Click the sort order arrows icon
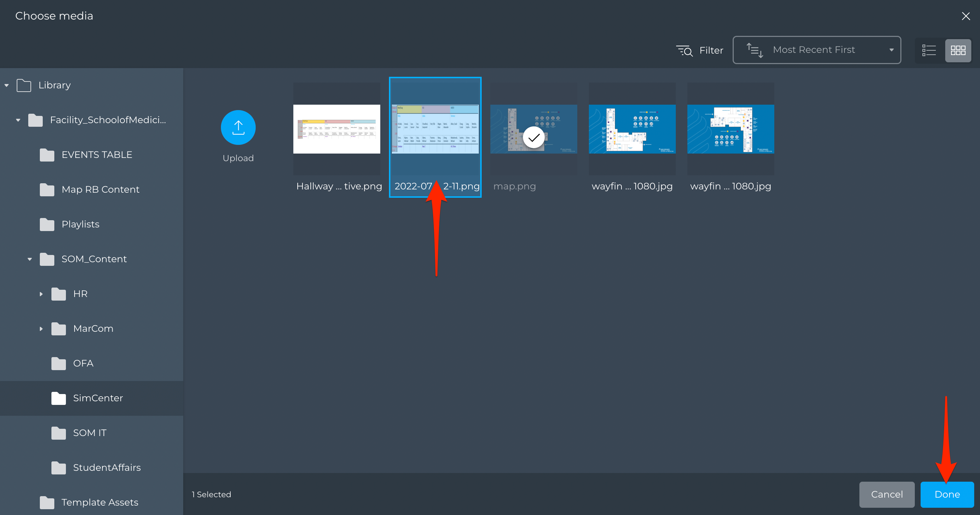Image resolution: width=980 pixels, height=515 pixels. pyautogui.click(x=755, y=50)
